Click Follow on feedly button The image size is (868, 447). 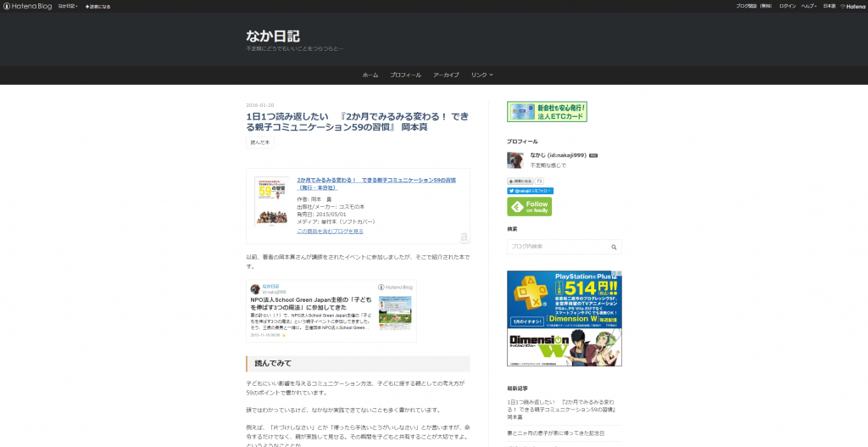click(x=529, y=207)
